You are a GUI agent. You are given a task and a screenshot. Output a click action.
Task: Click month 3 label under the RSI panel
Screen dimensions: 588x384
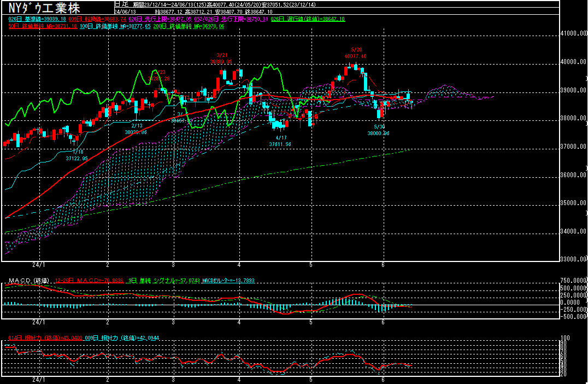173,380
